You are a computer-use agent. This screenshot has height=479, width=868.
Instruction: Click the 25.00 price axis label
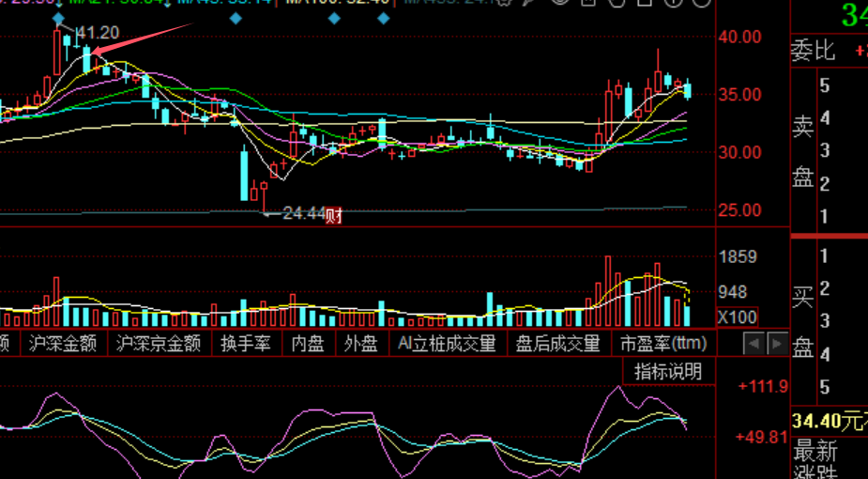point(740,209)
